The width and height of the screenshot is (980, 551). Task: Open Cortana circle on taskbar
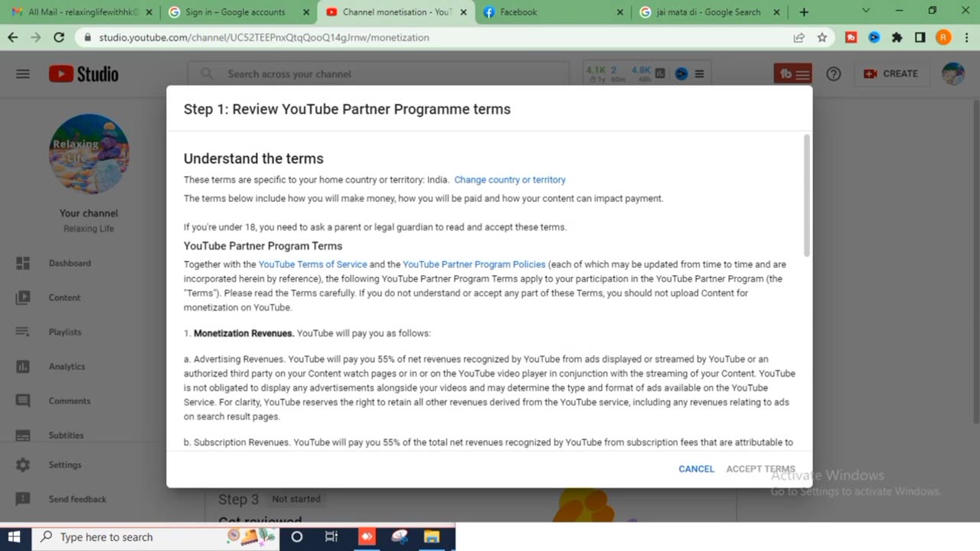(x=297, y=537)
